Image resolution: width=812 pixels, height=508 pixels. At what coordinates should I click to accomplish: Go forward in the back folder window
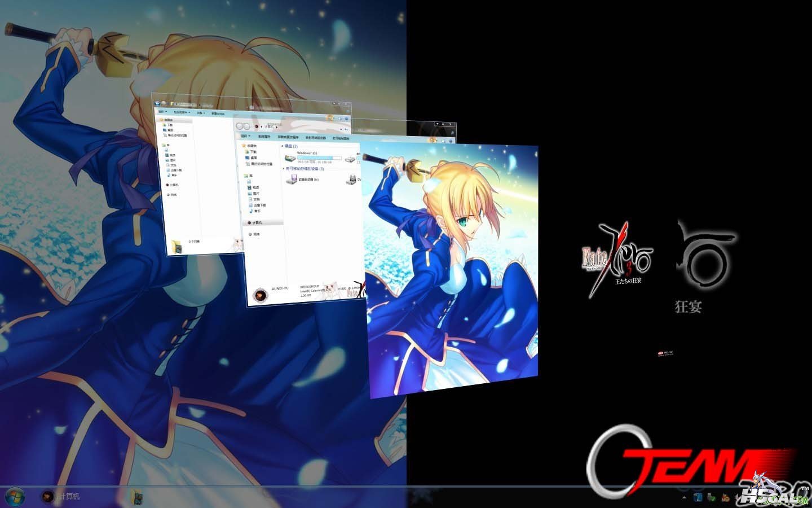click(x=164, y=103)
